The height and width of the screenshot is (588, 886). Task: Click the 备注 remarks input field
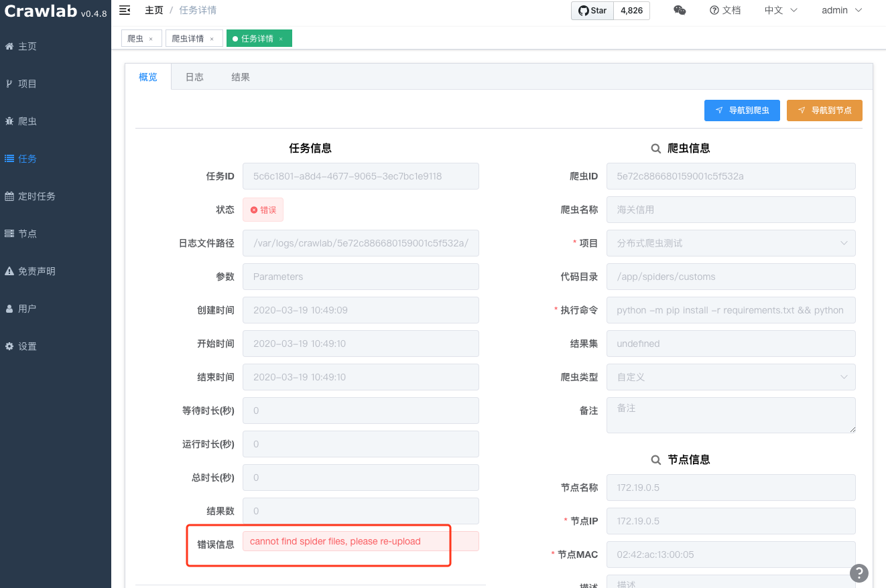731,415
